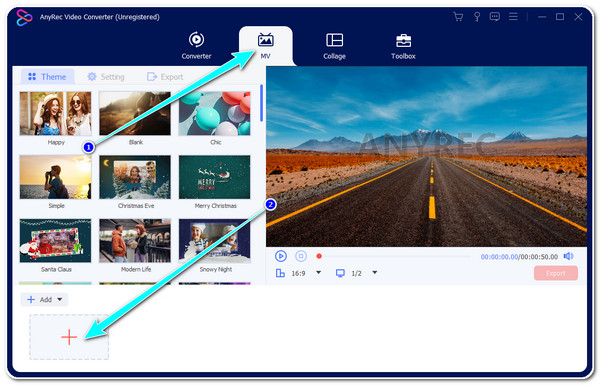Click the key register icon

click(477, 16)
